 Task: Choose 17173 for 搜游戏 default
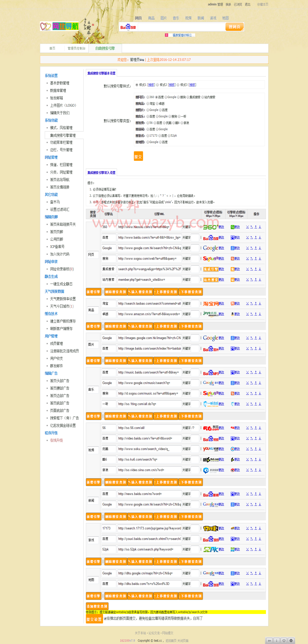click(148, 136)
